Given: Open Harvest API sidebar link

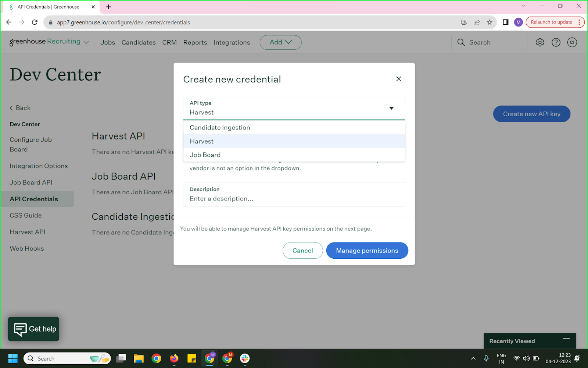Looking at the screenshot, I should click(x=28, y=232).
